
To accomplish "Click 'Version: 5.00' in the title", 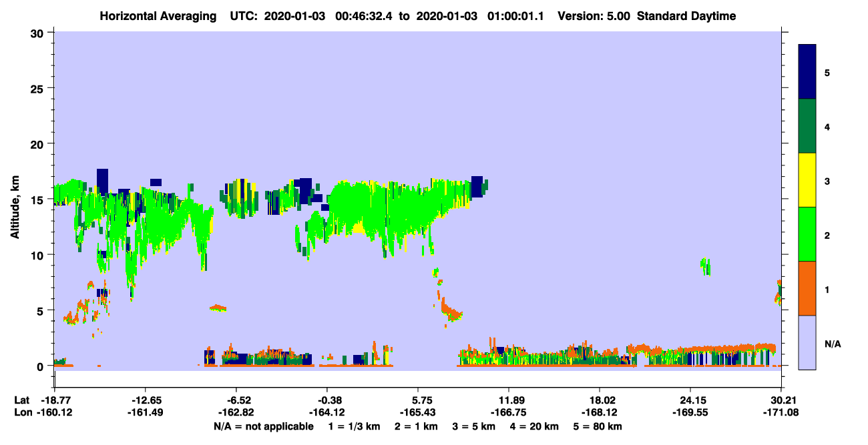I will (x=593, y=16).
